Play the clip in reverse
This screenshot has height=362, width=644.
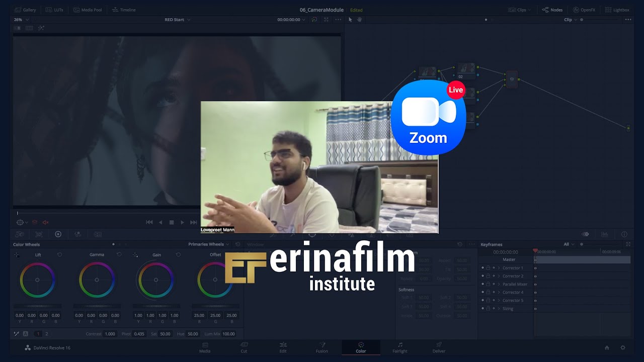(x=160, y=222)
